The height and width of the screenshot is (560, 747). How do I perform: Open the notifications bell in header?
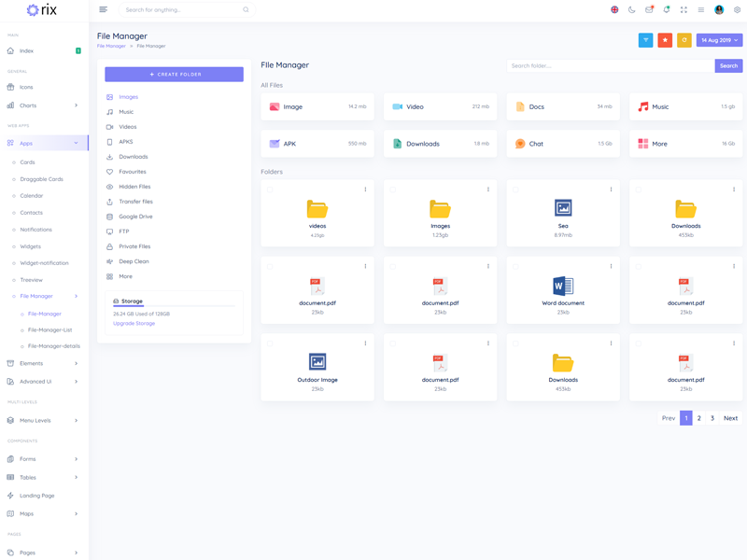(666, 10)
